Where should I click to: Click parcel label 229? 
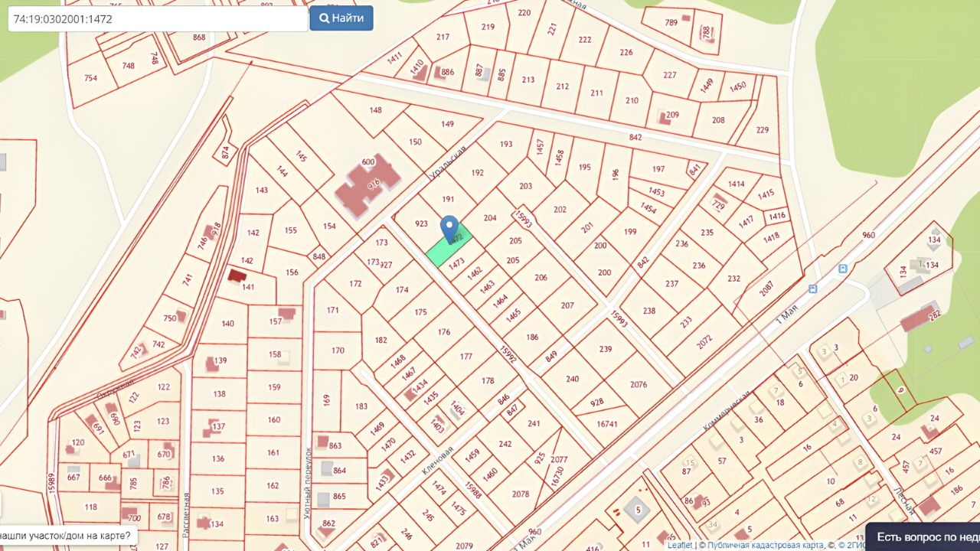(x=762, y=130)
